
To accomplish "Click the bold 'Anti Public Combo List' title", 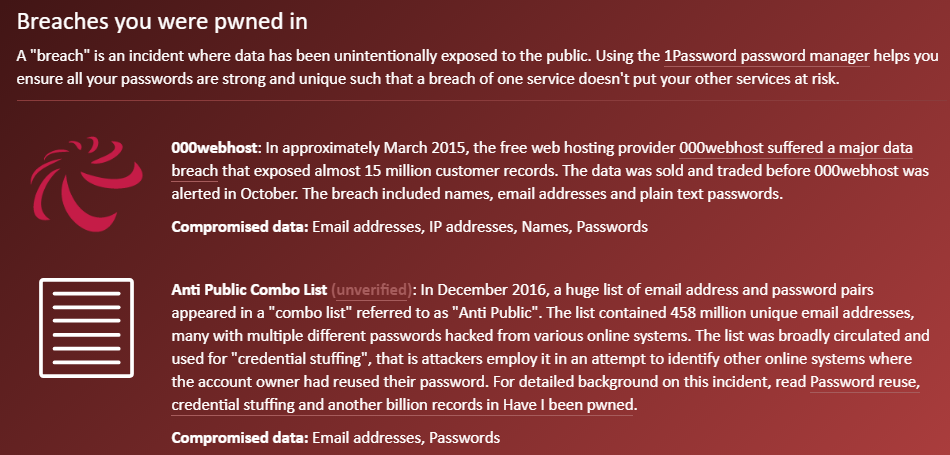I will pos(250,290).
